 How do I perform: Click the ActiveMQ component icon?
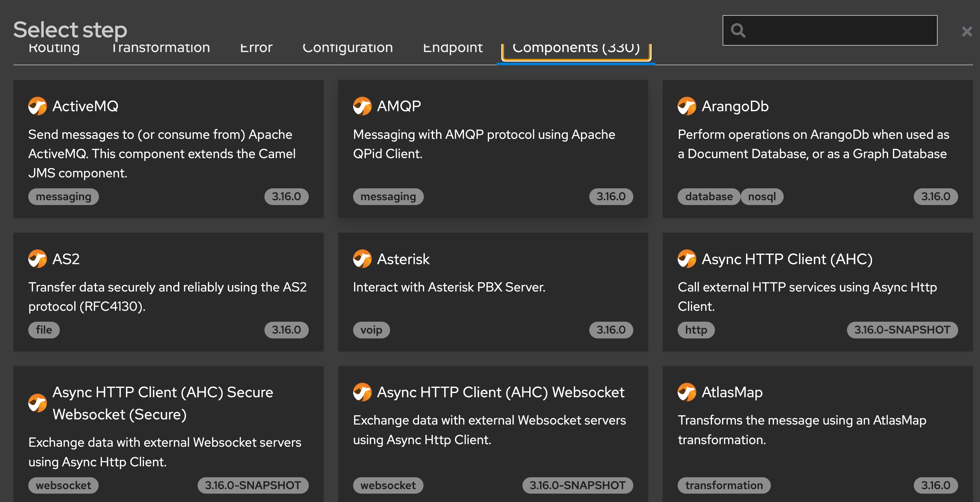click(37, 106)
